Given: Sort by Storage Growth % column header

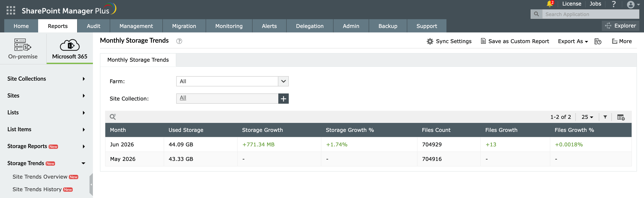Looking at the screenshot, I should (x=350, y=130).
